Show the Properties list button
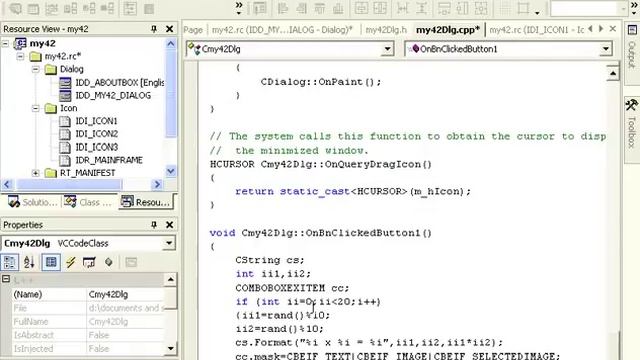The width and height of the screenshot is (640, 360). 51,262
